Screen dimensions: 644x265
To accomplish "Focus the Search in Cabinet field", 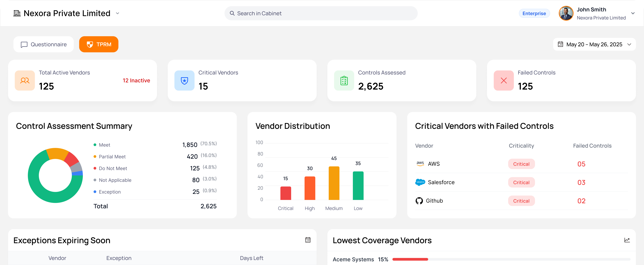I will tap(321, 13).
